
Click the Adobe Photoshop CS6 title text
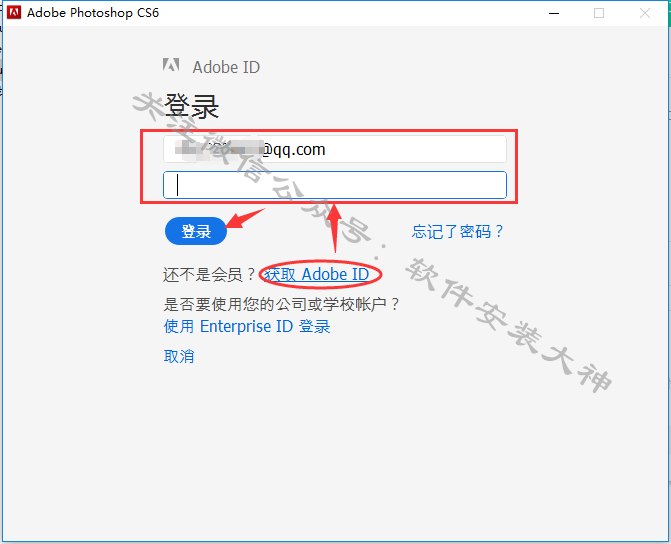coord(93,13)
